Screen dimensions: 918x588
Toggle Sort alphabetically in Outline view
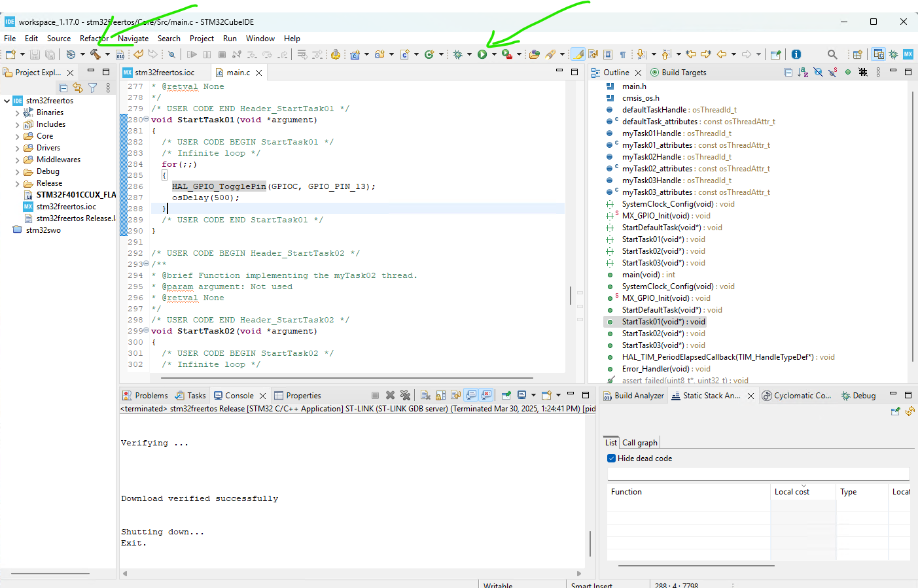pos(803,73)
